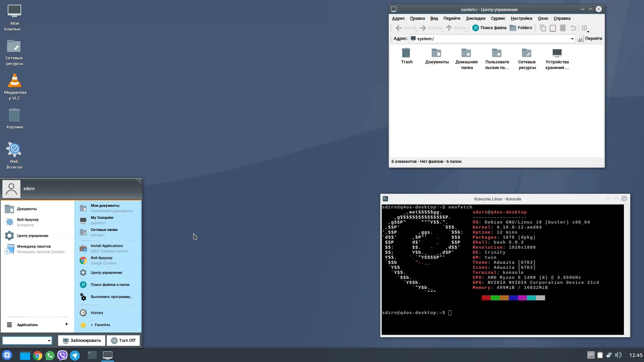Click the volume icon in system tray
This screenshot has width=644, height=362.
[x=618, y=355]
